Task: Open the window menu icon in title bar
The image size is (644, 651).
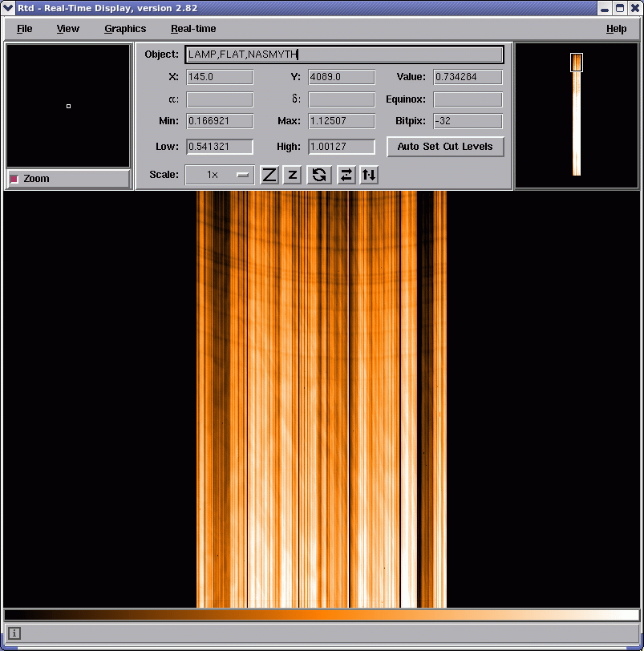Action: point(8,7)
